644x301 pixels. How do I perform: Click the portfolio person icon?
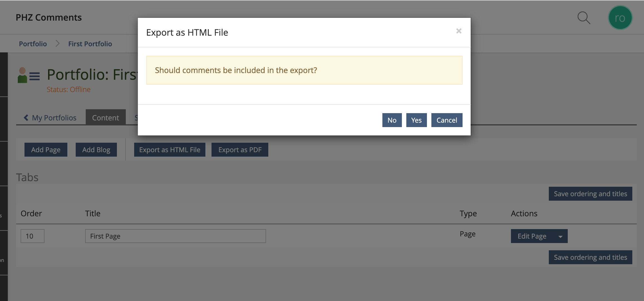(x=22, y=75)
